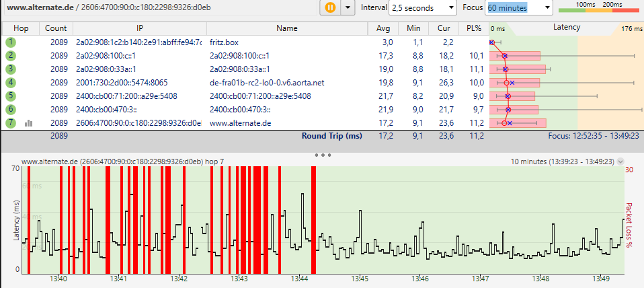Click the fritz.box latency bar in hop 1
The image size is (644, 288).
point(495,42)
